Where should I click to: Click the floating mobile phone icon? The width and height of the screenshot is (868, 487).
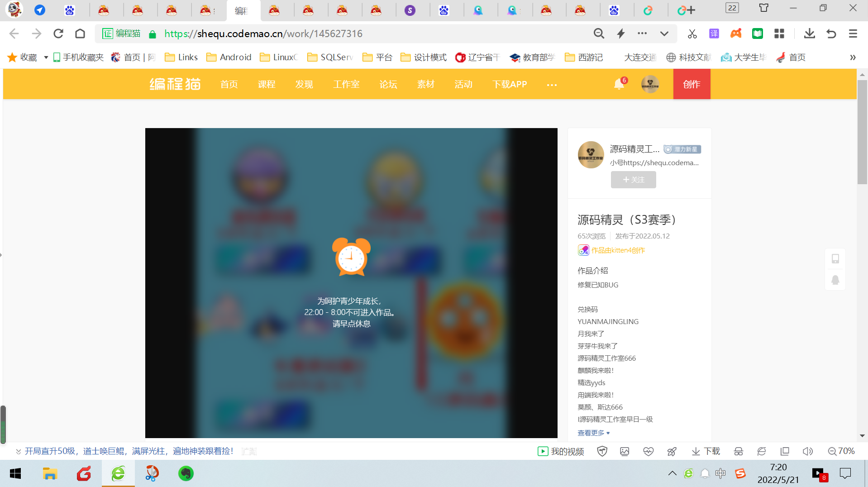tap(835, 258)
